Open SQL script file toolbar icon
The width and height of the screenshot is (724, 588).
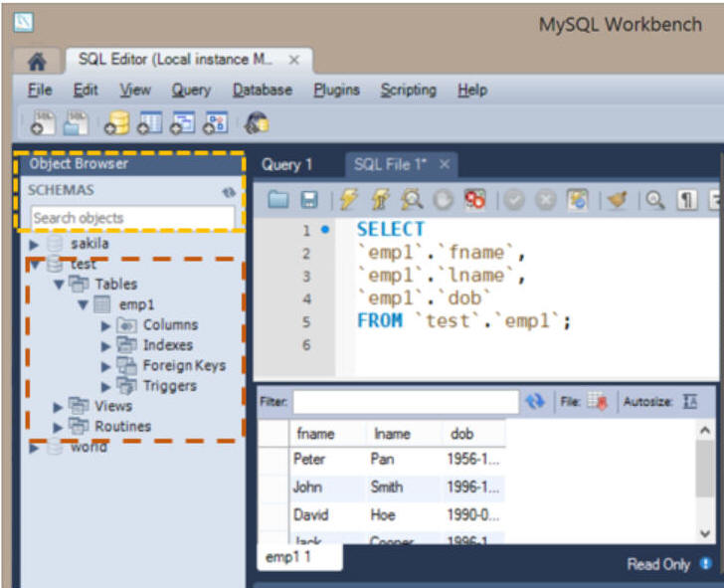coord(76,122)
